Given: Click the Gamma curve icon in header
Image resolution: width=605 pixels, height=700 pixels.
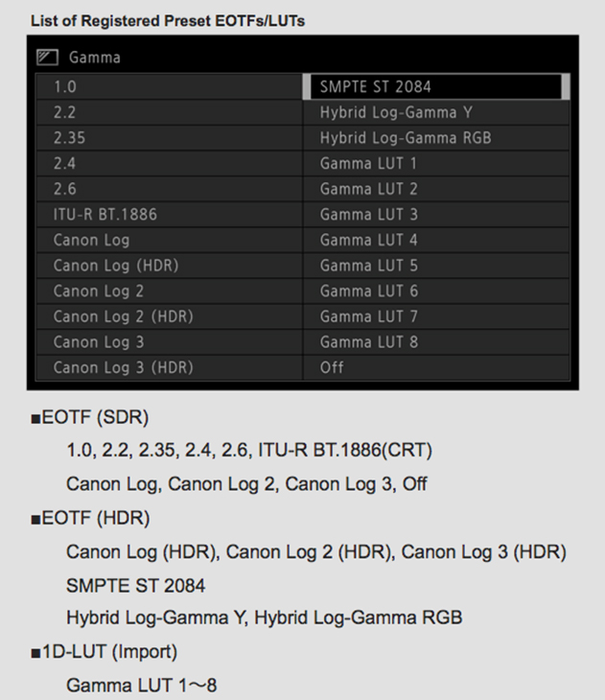Looking at the screenshot, I should pos(48,58).
